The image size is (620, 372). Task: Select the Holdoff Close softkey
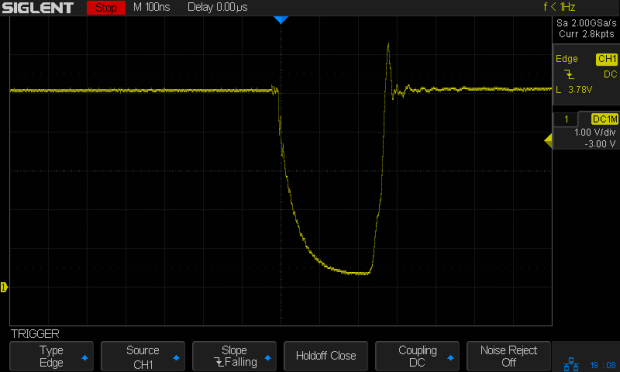[326, 356]
